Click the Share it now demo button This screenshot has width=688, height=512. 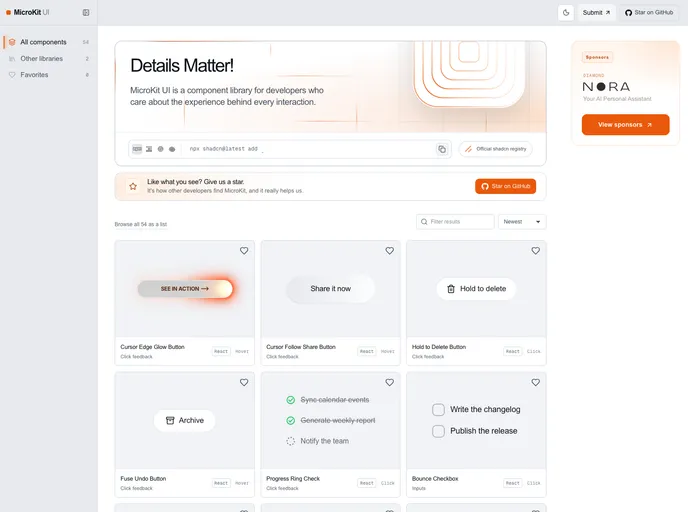click(330, 289)
